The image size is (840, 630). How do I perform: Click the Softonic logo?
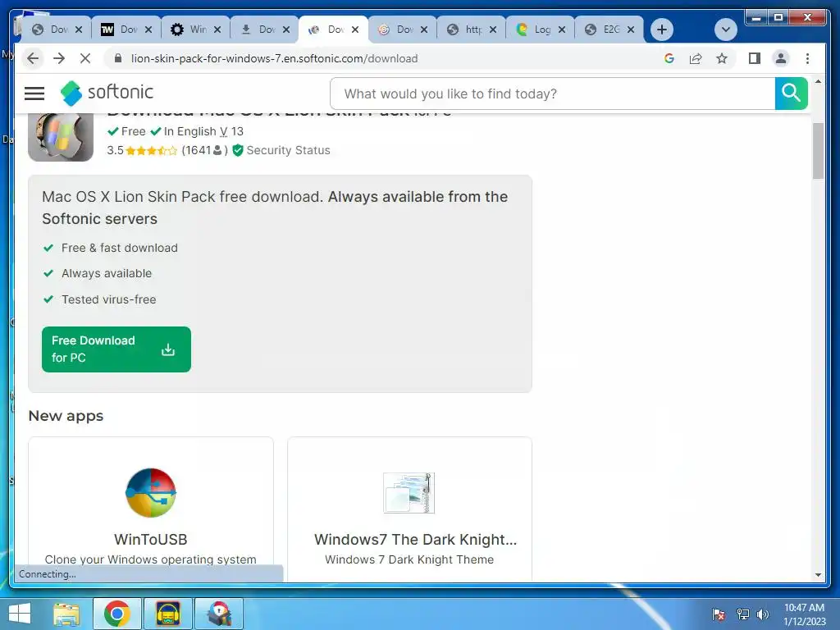[107, 93]
